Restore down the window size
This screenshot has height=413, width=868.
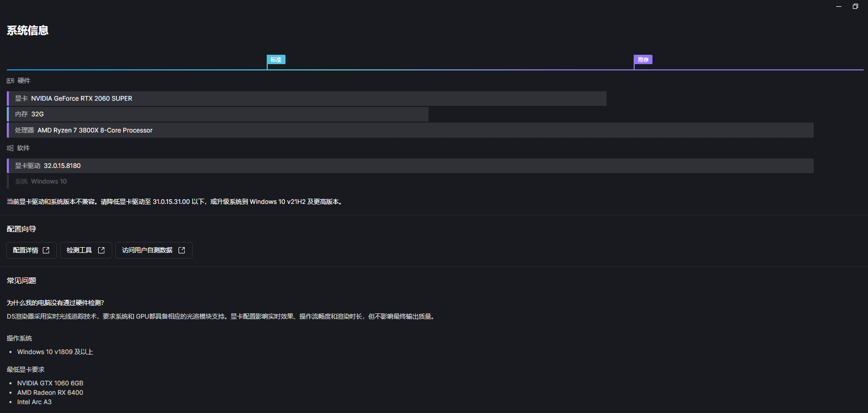pos(855,6)
